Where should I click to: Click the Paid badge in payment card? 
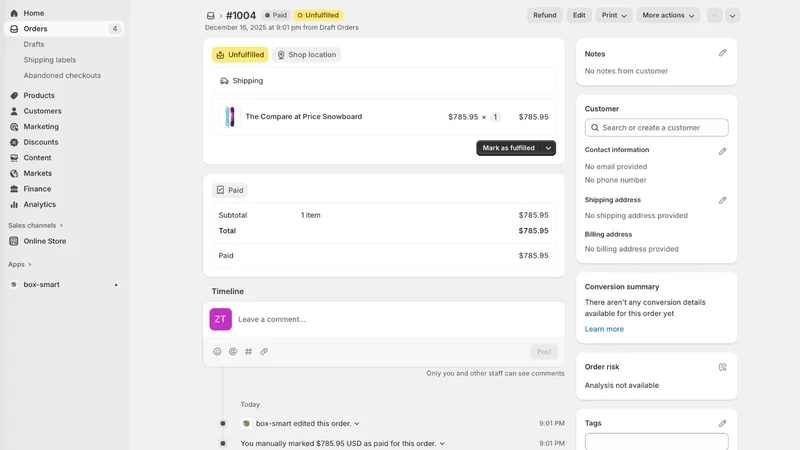pyautogui.click(x=230, y=190)
